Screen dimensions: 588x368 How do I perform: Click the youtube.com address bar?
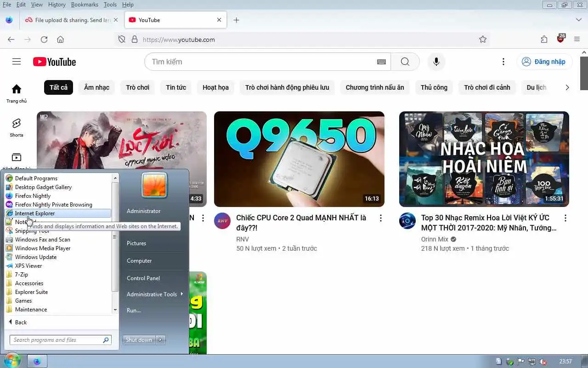coord(303,40)
